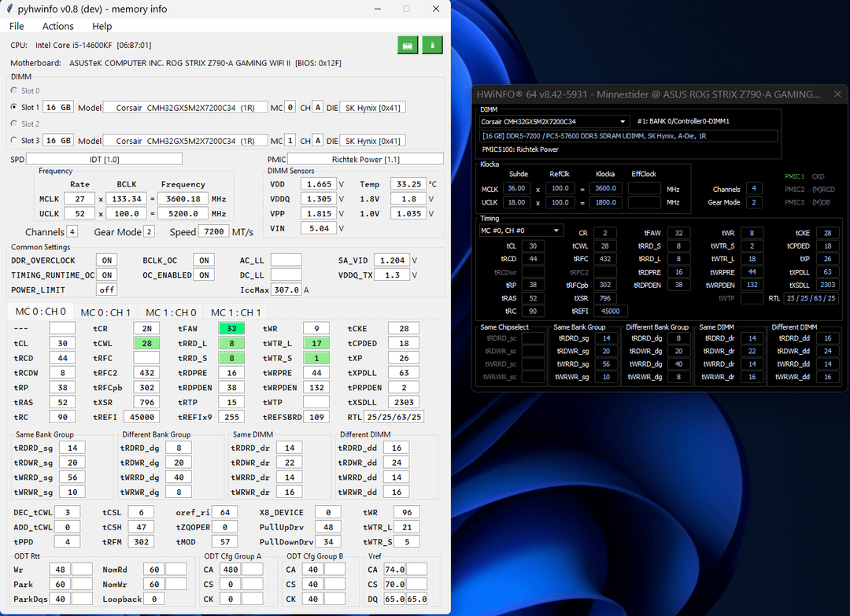Select the Slot 1 DIMM radio button
This screenshot has height=616, width=850.
(x=14, y=107)
